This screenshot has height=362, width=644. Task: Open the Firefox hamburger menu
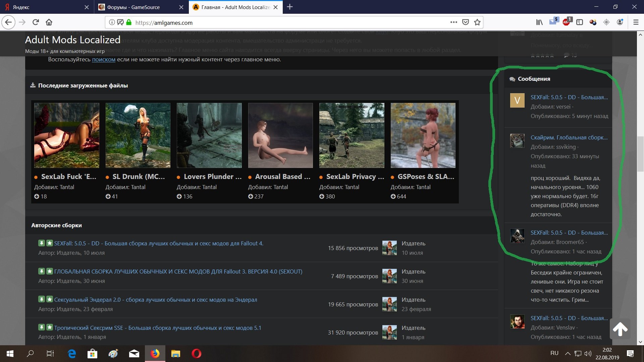click(x=636, y=22)
